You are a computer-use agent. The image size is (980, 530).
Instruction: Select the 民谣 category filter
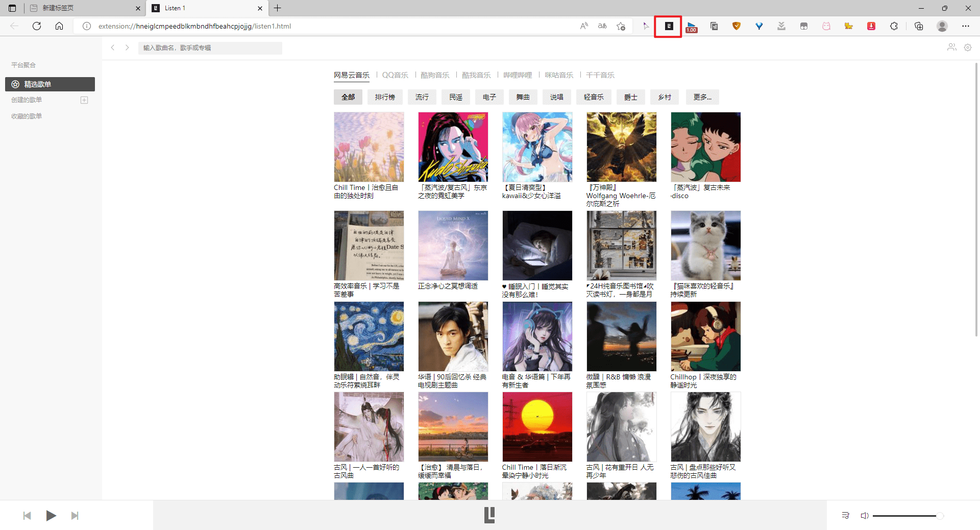456,97
